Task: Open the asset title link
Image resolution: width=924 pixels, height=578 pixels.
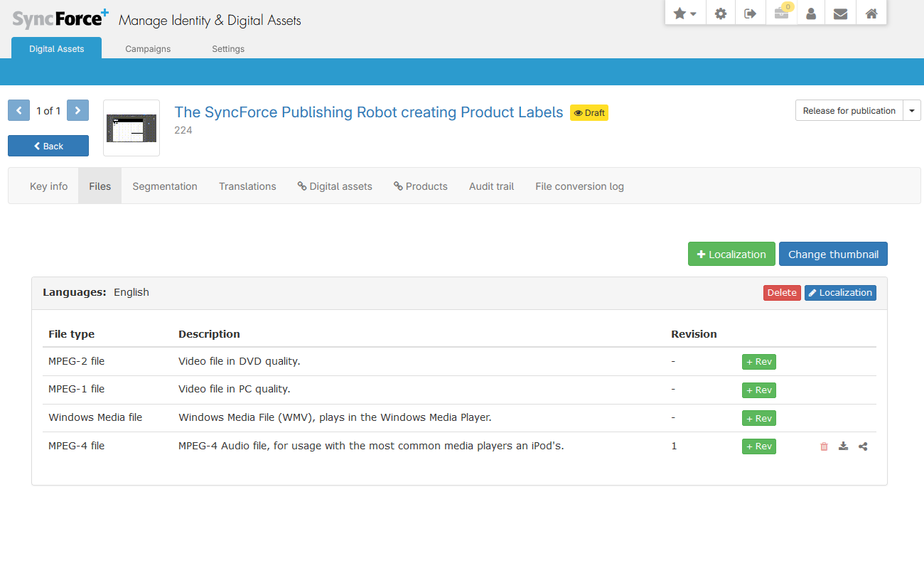Action: [x=369, y=112]
